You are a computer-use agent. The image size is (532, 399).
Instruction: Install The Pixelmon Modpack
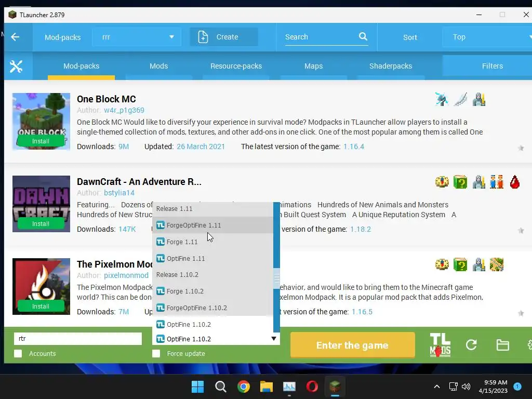tap(41, 307)
